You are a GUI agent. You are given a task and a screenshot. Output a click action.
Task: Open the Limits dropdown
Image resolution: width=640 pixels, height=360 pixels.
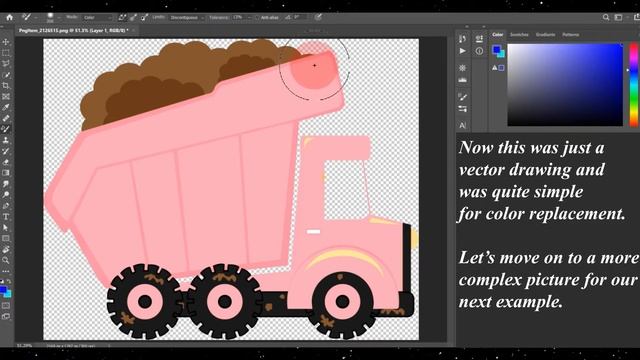click(x=187, y=18)
